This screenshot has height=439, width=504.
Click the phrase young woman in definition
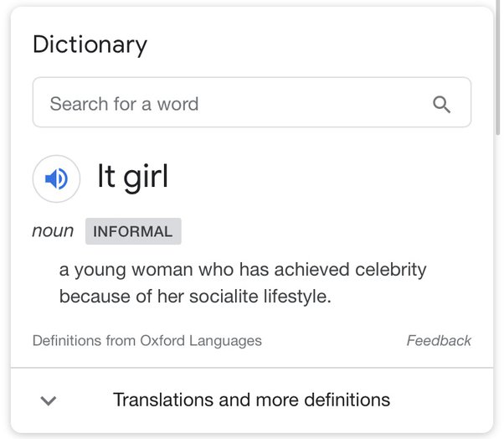click(x=134, y=271)
